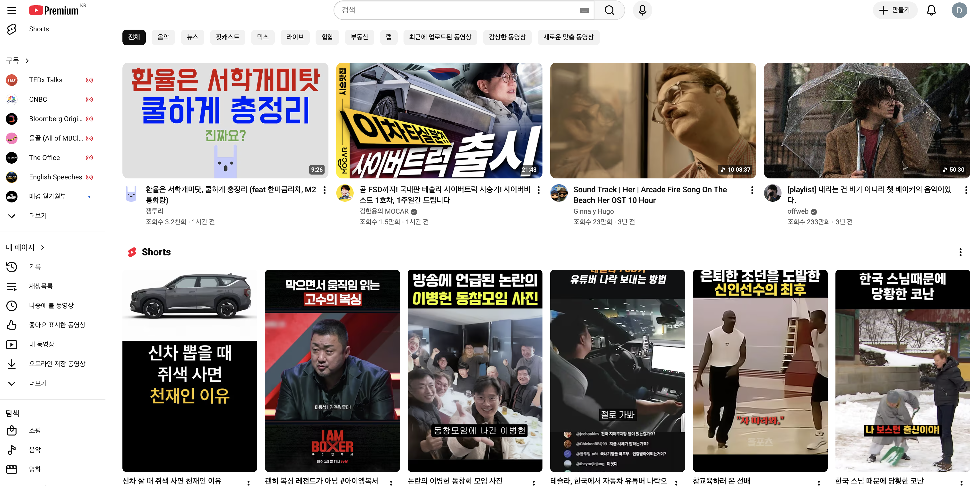
Task: Open watch history (기록) in sidebar
Action: (35, 267)
